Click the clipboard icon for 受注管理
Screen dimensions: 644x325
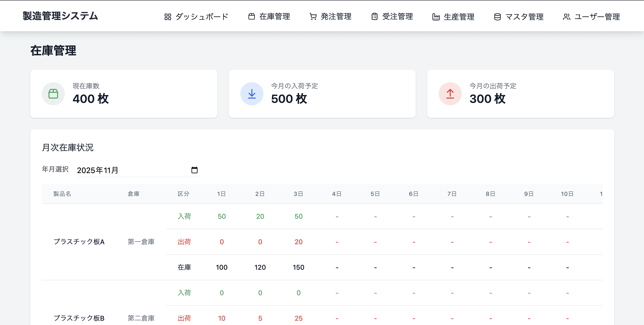click(x=375, y=17)
